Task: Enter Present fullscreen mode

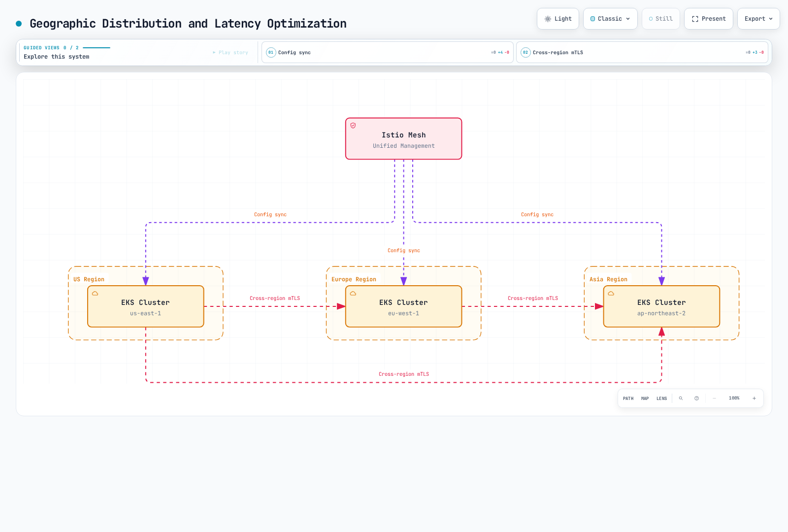Action: [x=708, y=19]
